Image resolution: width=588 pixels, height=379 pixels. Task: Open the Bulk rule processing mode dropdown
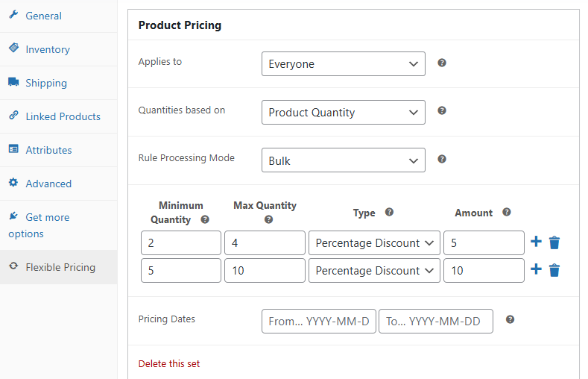(x=344, y=160)
